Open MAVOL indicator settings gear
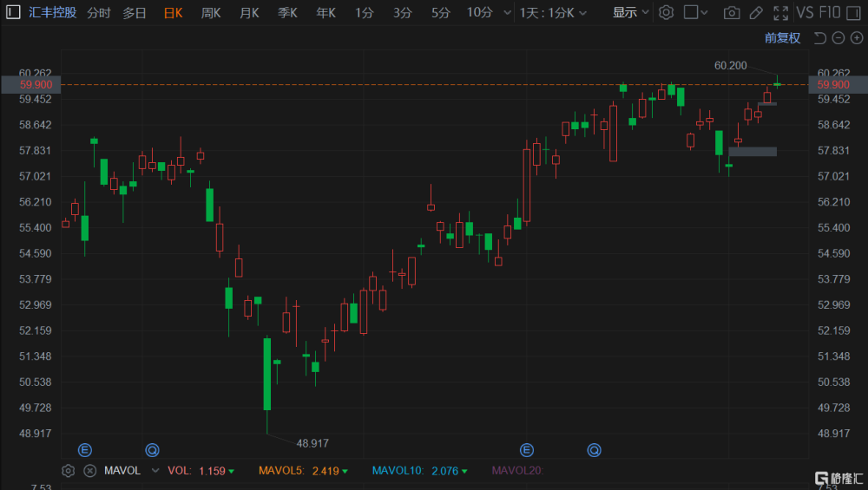The width and height of the screenshot is (868, 490). [x=68, y=471]
